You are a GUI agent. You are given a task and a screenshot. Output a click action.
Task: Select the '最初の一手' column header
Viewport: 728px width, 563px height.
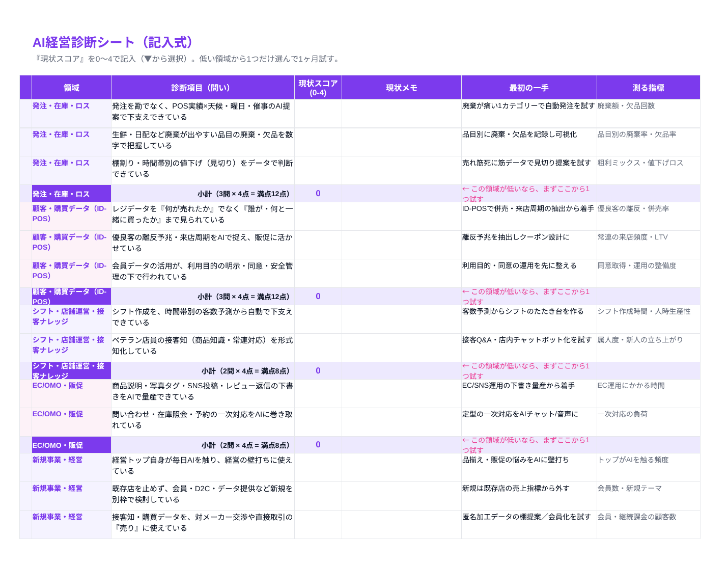point(529,88)
